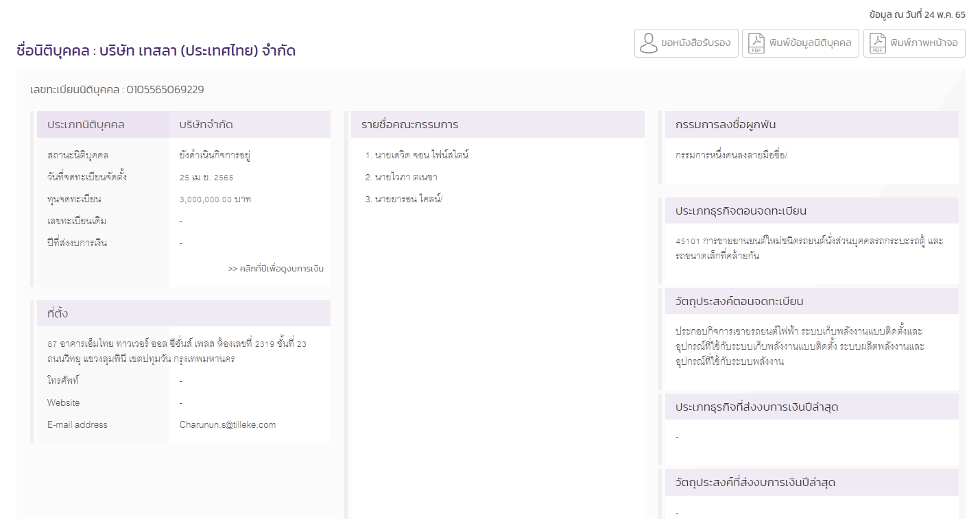Open the คลิกที่ปีเพื่อดูงบการเงิน link
Screen dimensions: 980x519
pos(276,269)
